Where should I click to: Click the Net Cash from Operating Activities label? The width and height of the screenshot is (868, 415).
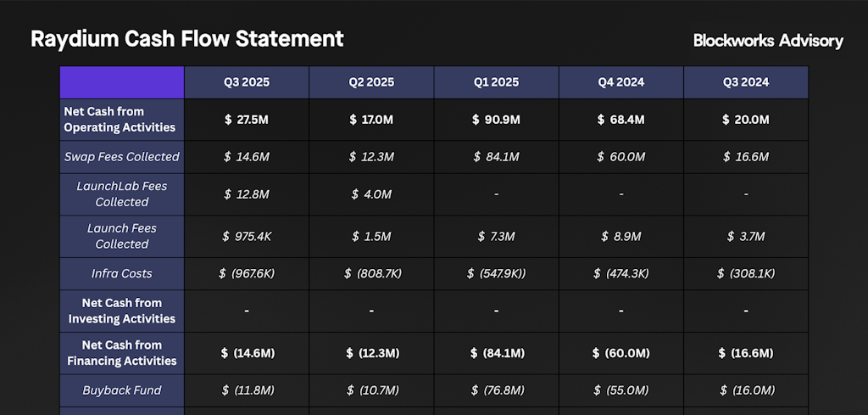click(122, 120)
